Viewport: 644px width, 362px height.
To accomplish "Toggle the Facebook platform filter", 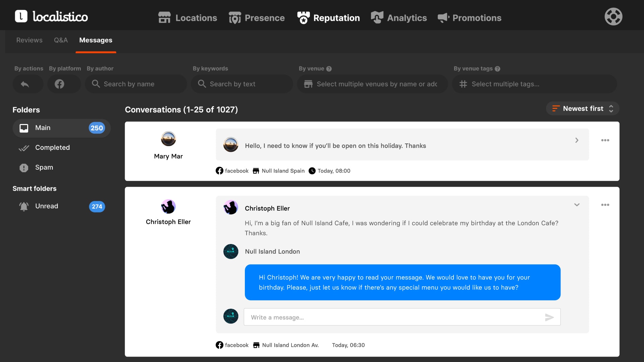I will 60,84.
